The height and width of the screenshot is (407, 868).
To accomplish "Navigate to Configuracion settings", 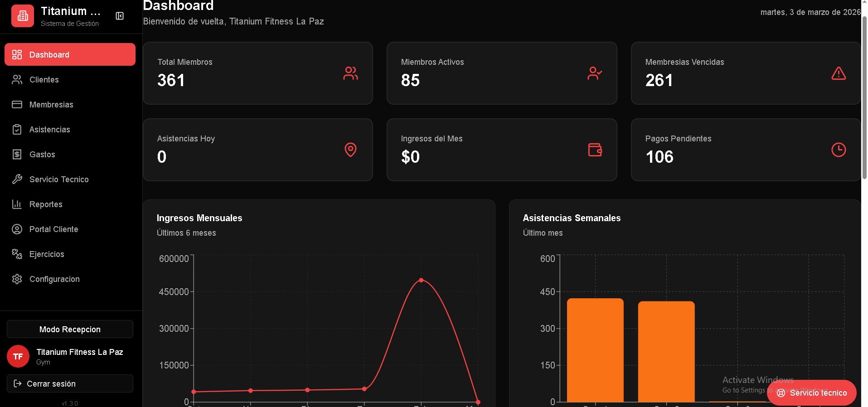I will click(x=54, y=279).
